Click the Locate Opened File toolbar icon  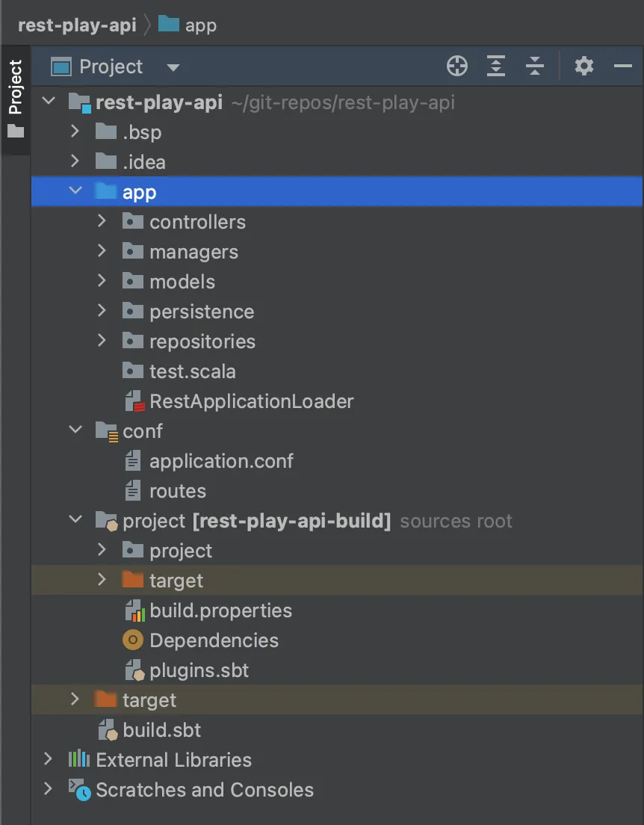tap(456, 67)
